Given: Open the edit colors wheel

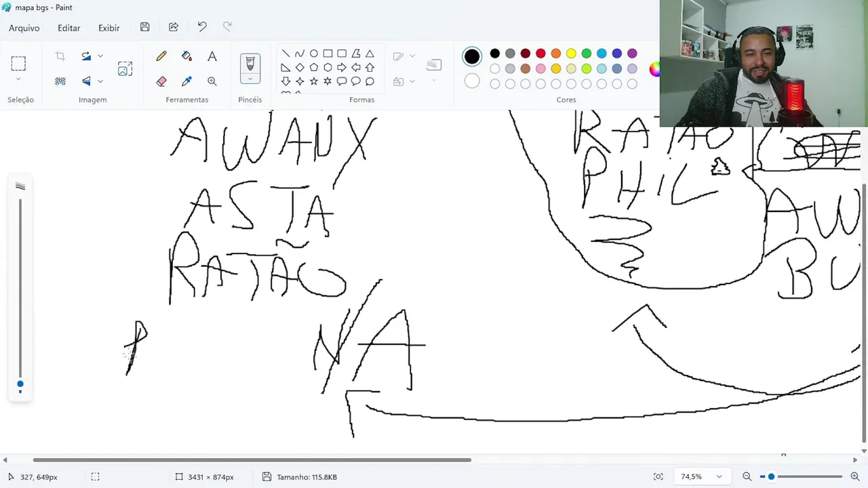Looking at the screenshot, I should coord(655,68).
